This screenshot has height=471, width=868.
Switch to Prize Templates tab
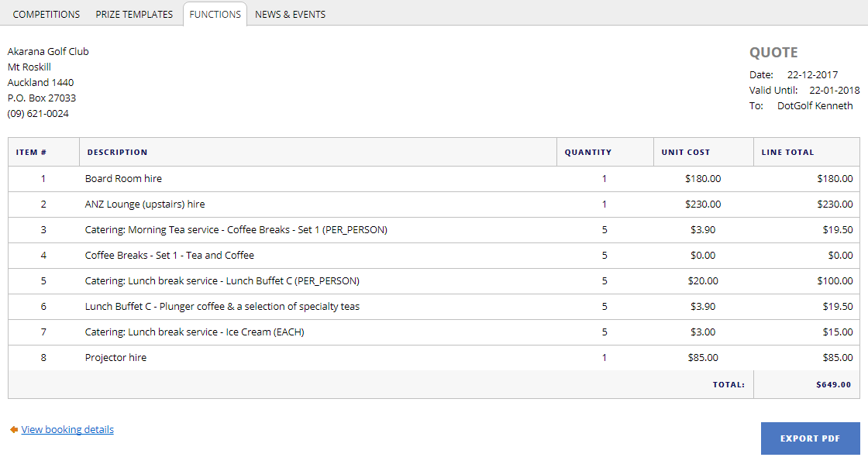pyautogui.click(x=134, y=14)
